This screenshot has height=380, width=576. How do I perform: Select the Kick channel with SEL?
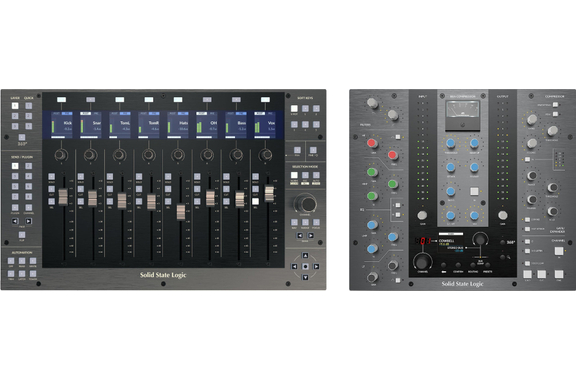(51, 201)
